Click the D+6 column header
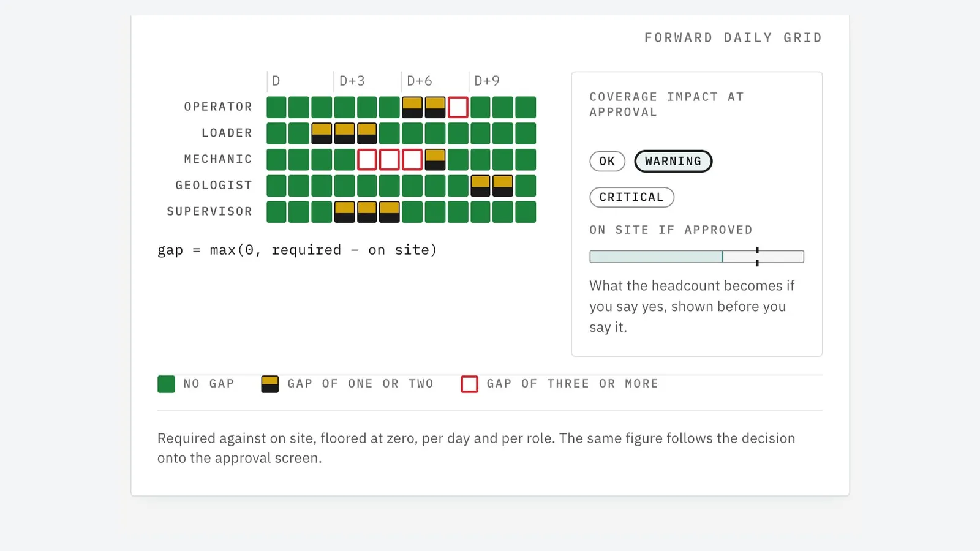This screenshot has height=551, width=980. (420, 81)
